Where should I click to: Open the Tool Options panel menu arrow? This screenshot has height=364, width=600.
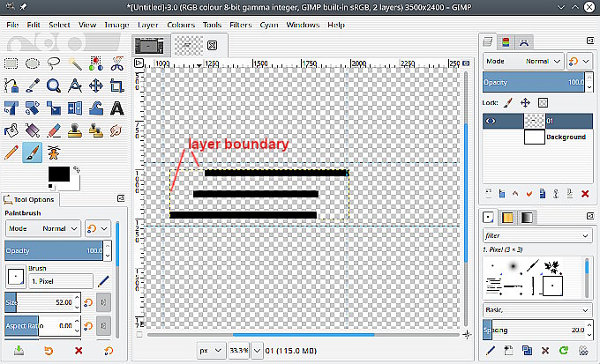pos(121,198)
